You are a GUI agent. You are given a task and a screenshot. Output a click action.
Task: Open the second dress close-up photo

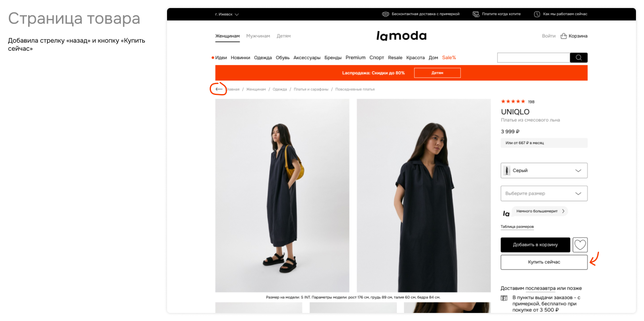coord(423,195)
